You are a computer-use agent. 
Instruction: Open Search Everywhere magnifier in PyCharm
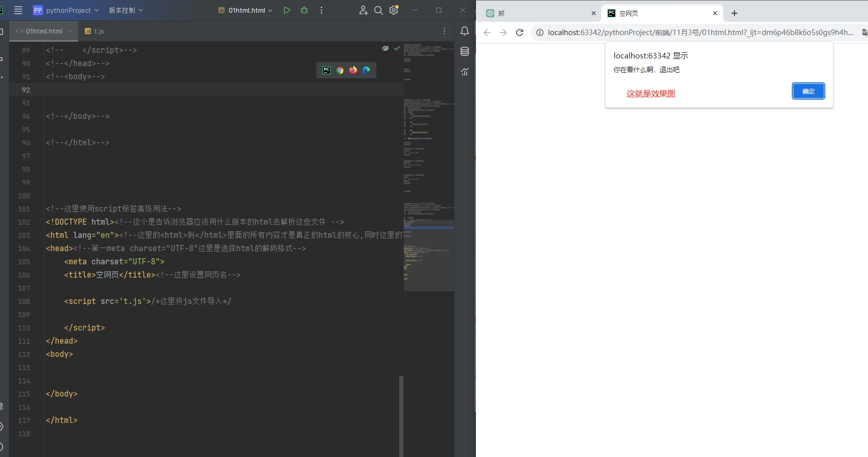coord(378,10)
